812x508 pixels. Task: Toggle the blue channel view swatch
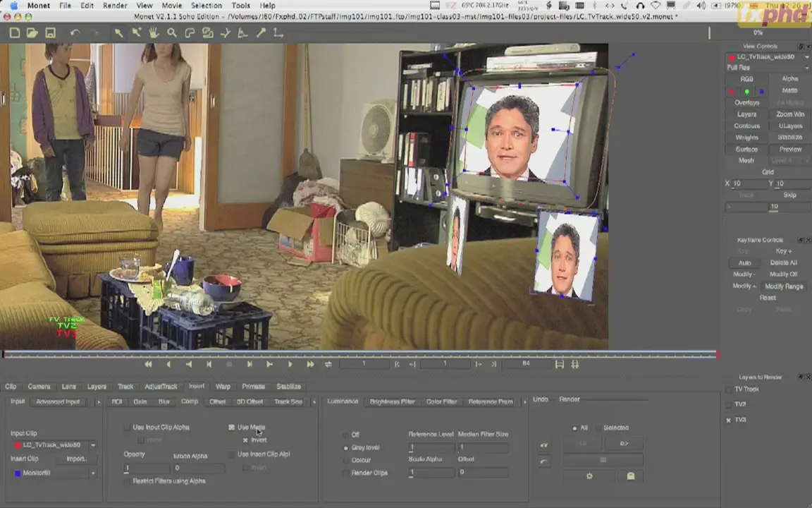[761, 92]
